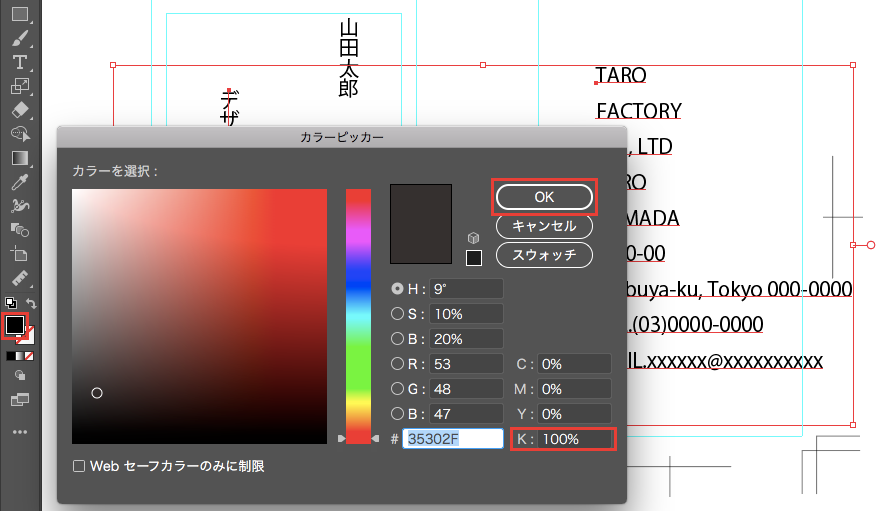Image resolution: width=877 pixels, height=511 pixels.
Task: Select the Paintbrush tool
Action: pos(19,38)
